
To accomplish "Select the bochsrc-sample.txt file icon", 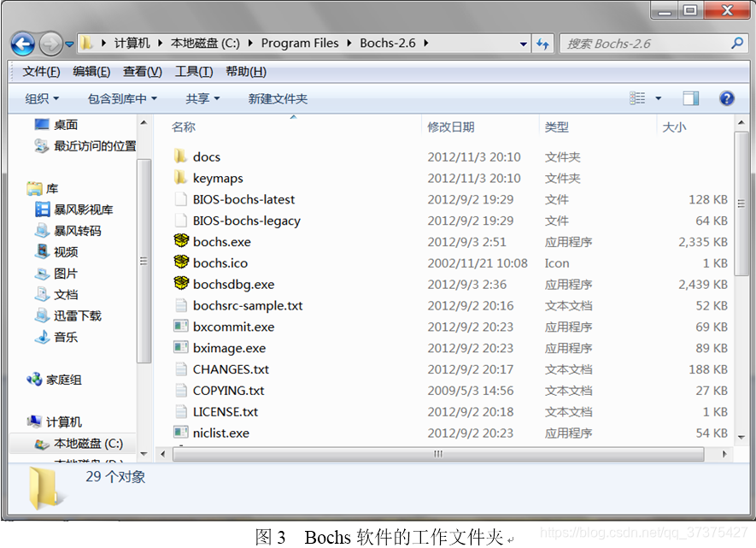I will click(181, 305).
